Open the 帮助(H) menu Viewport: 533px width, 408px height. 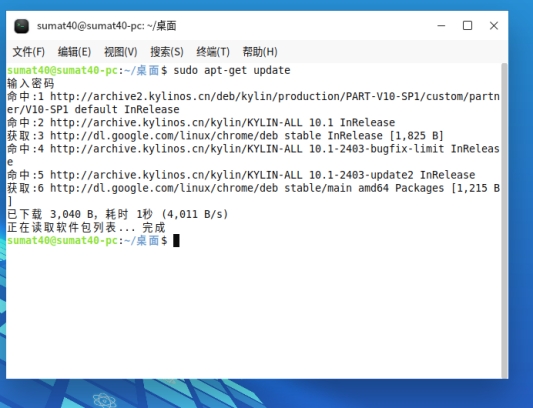tap(260, 52)
